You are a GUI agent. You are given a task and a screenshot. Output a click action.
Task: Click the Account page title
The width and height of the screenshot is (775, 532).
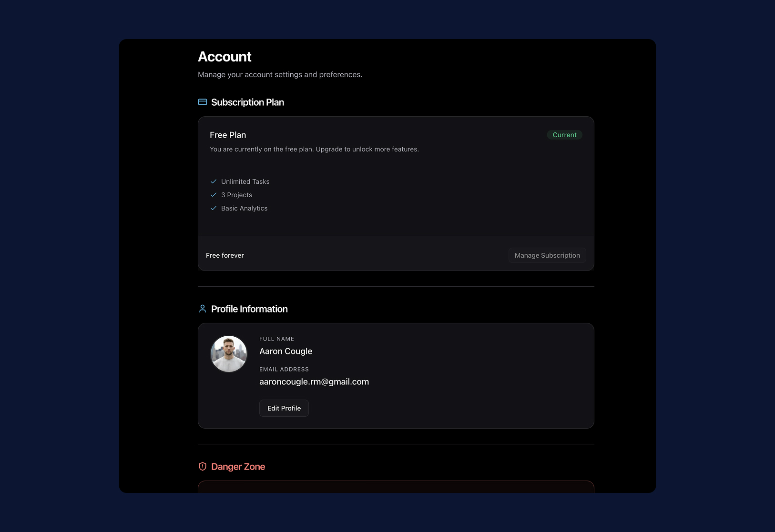(x=224, y=57)
